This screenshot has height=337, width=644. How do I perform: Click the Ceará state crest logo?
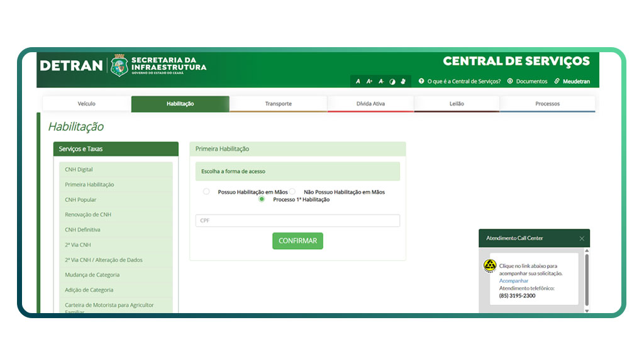click(x=119, y=66)
